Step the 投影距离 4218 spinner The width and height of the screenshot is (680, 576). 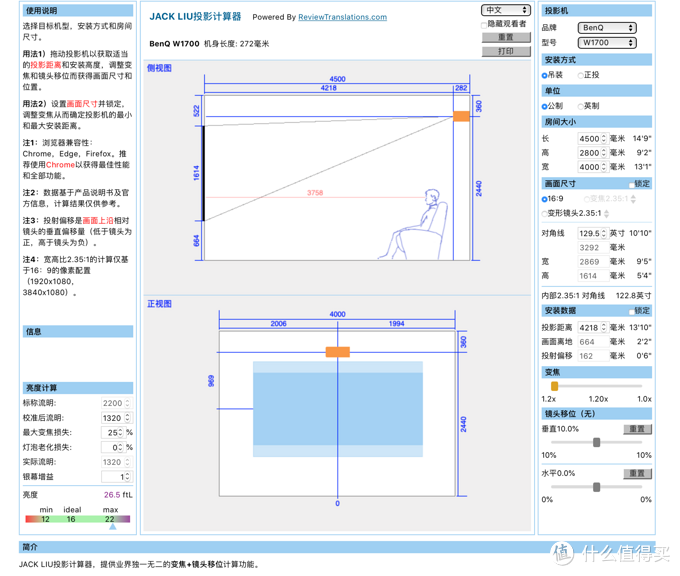(604, 328)
